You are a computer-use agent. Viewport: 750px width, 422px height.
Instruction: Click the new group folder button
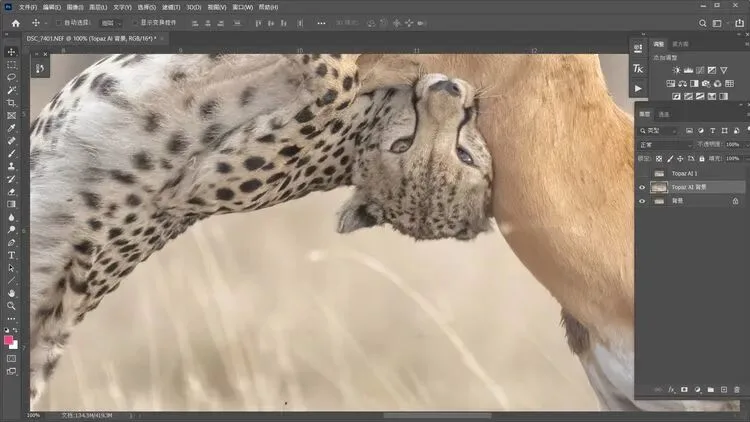point(711,390)
